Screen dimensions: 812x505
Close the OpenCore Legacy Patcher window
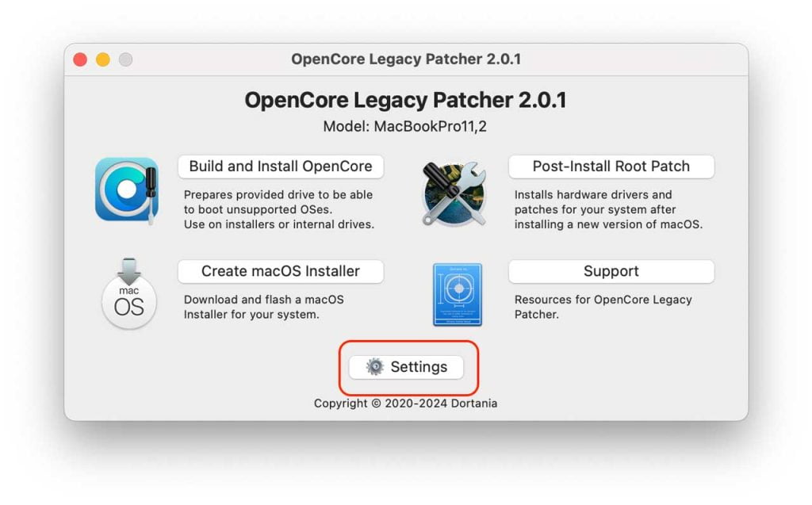coord(80,59)
